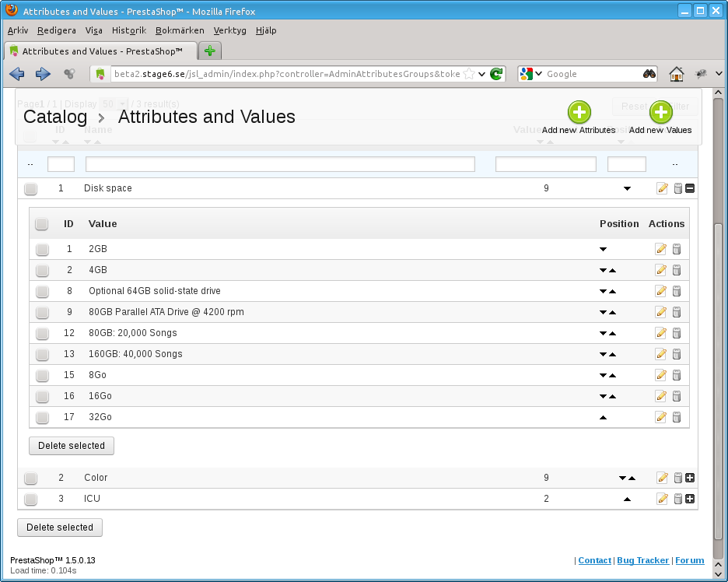
Task: Open the Contact link
Action: 595,560
